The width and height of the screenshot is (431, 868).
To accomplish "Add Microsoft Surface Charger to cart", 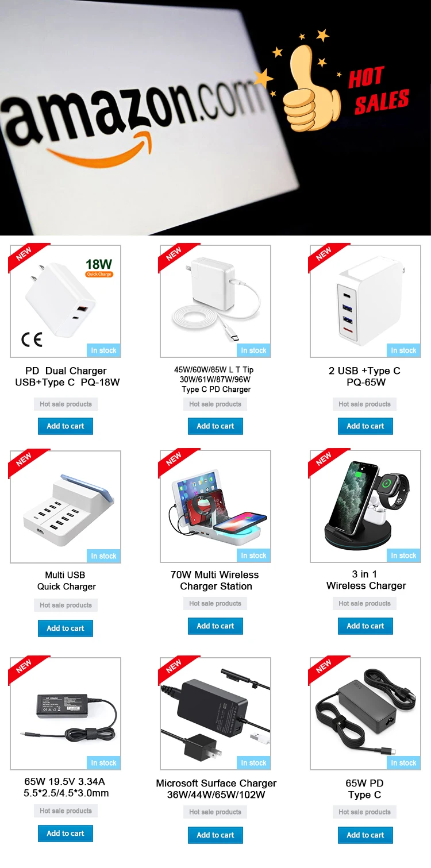I will (x=215, y=835).
